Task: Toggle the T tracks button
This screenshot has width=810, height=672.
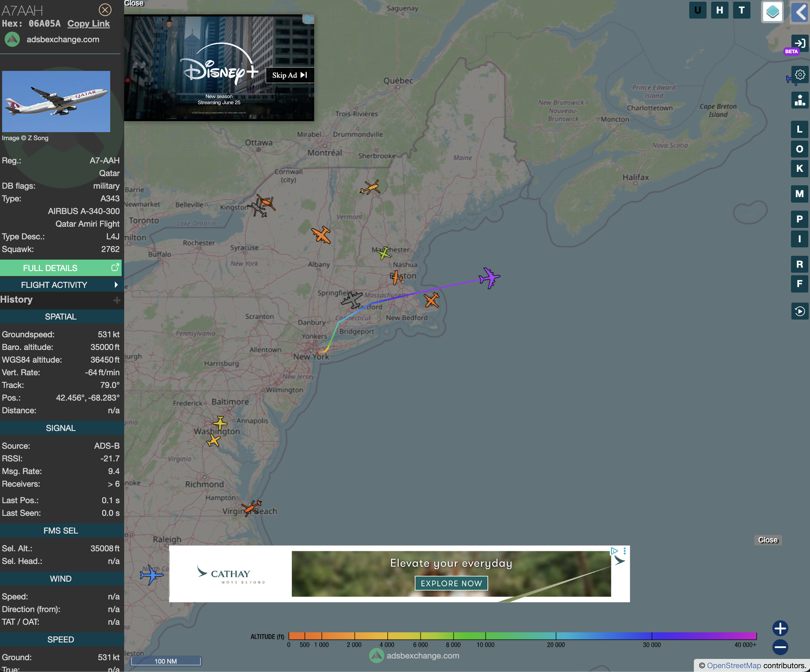Action: 742,10
